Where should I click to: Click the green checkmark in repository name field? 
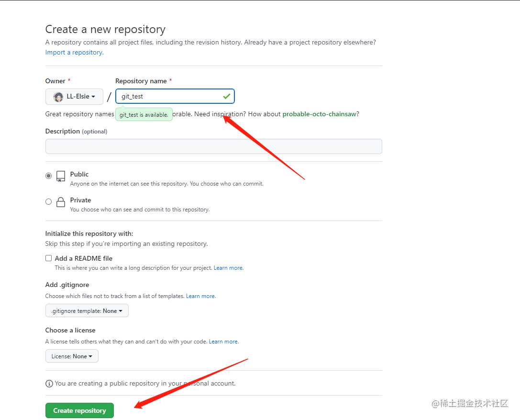pyautogui.click(x=226, y=97)
